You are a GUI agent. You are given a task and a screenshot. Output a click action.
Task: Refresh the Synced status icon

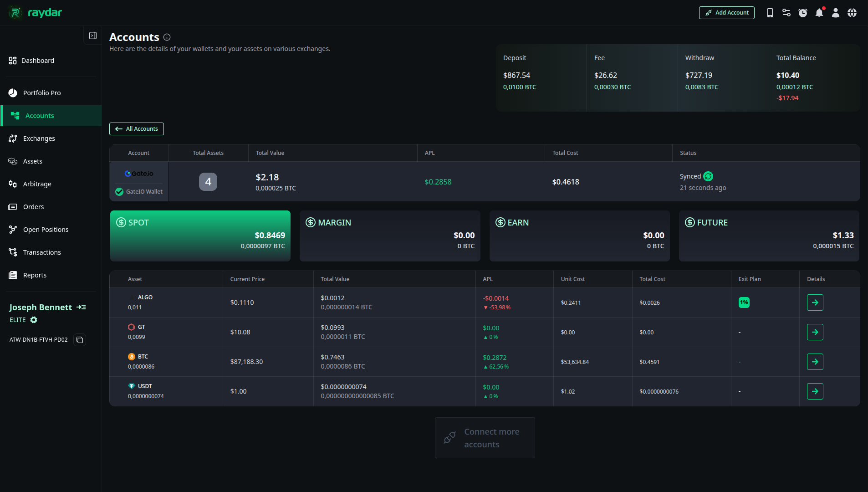708,176
